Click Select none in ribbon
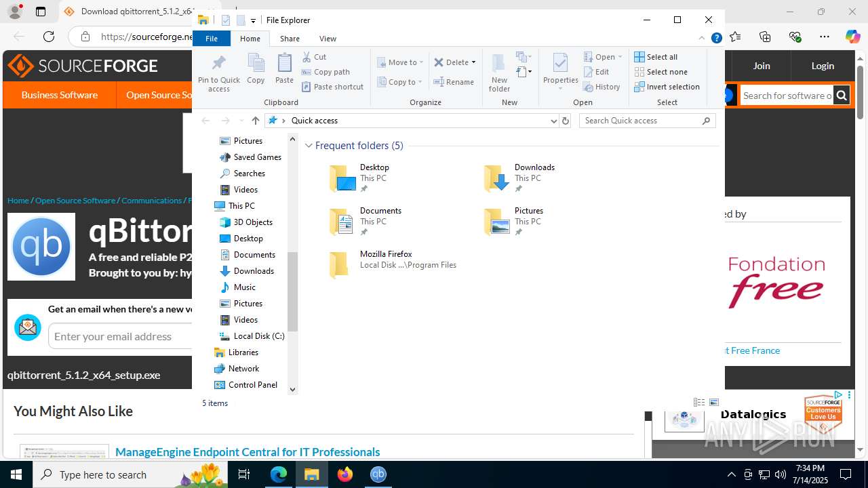Viewport: 868px width, 488px height. (x=660, y=72)
